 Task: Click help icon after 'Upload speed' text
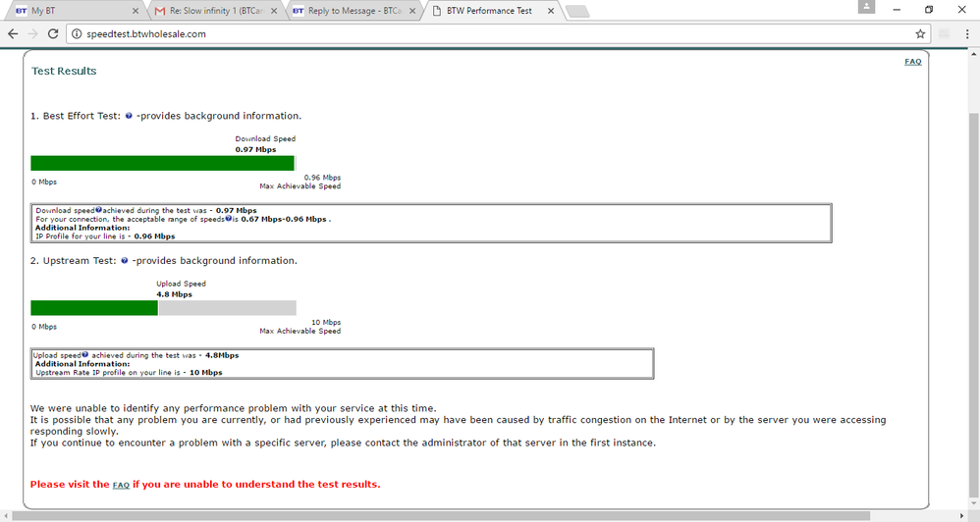pyautogui.click(x=85, y=354)
